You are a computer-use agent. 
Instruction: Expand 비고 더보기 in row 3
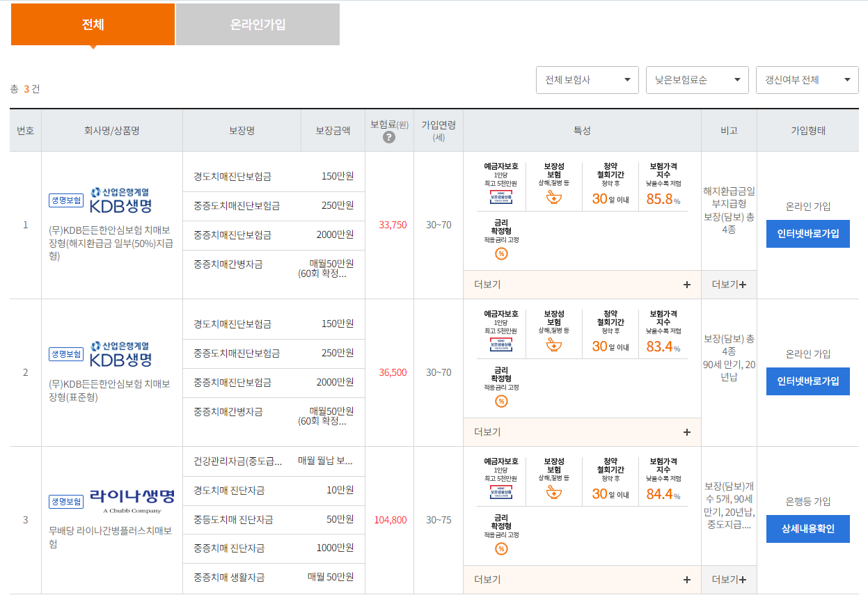[729, 580]
